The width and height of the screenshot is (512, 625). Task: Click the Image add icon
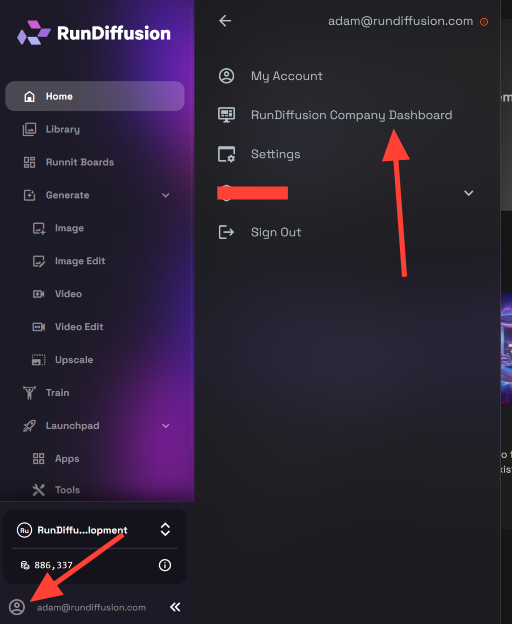tap(39, 228)
